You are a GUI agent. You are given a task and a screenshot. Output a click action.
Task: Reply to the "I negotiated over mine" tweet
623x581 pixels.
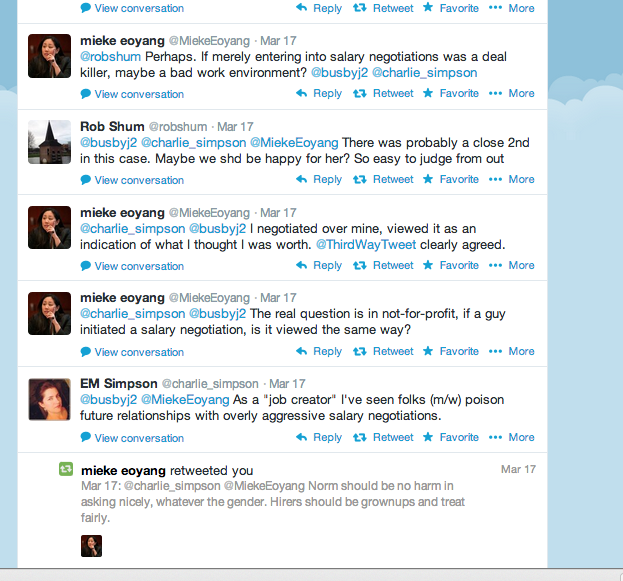(x=319, y=265)
